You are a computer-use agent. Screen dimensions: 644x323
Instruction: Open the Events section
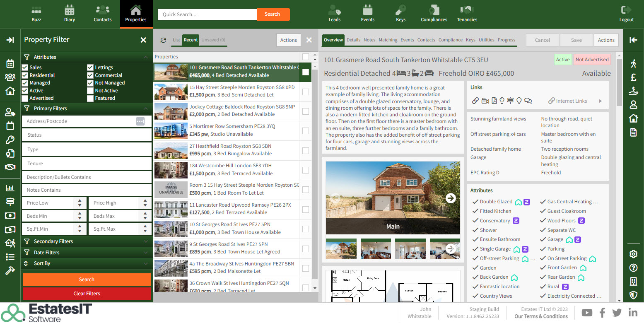pyautogui.click(x=368, y=14)
